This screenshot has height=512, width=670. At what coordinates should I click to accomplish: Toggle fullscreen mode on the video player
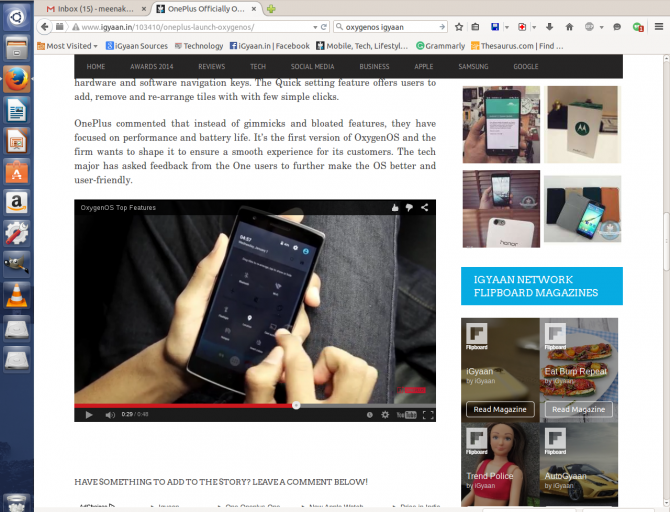coord(428,414)
